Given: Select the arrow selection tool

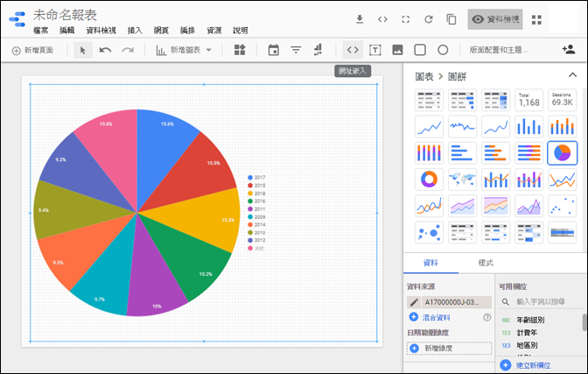Looking at the screenshot, I should point(83,50).
